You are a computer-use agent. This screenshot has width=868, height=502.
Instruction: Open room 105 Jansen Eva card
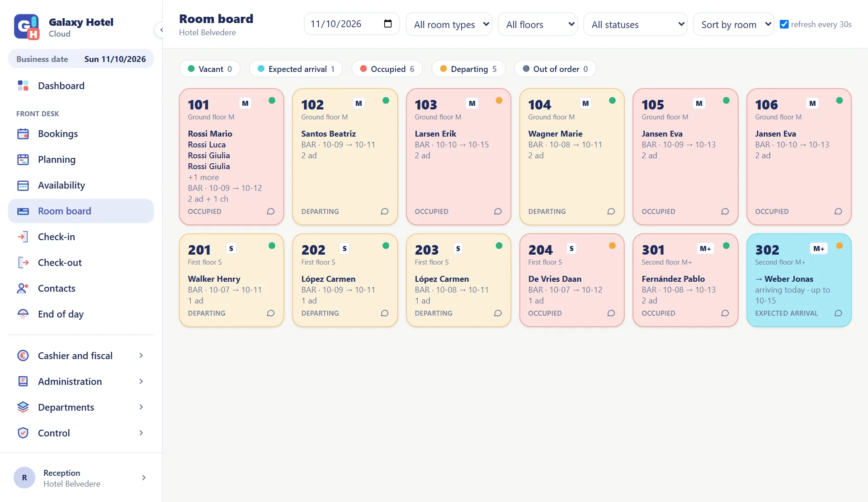pos(685,156)
